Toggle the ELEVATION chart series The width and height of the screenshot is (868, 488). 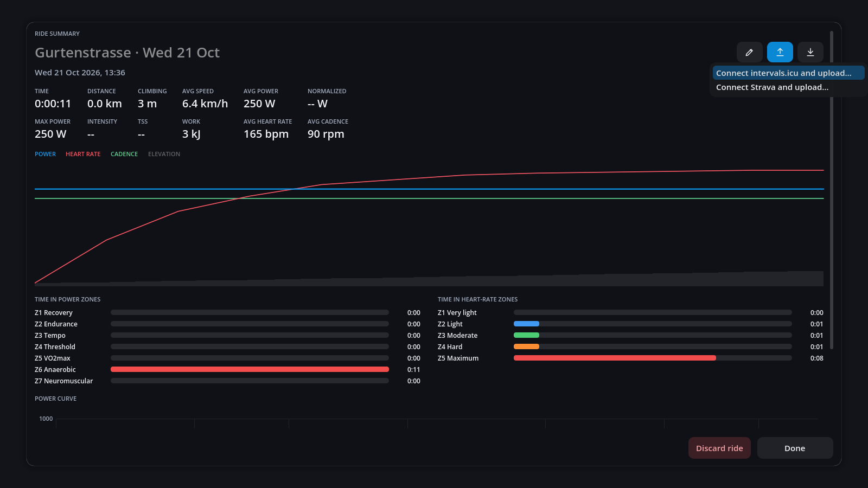click(164, 154)
